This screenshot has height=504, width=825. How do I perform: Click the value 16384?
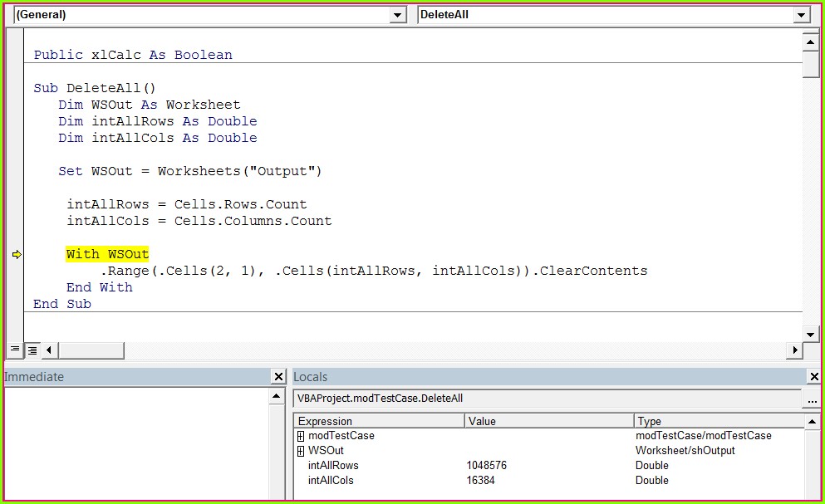[480, 480]
